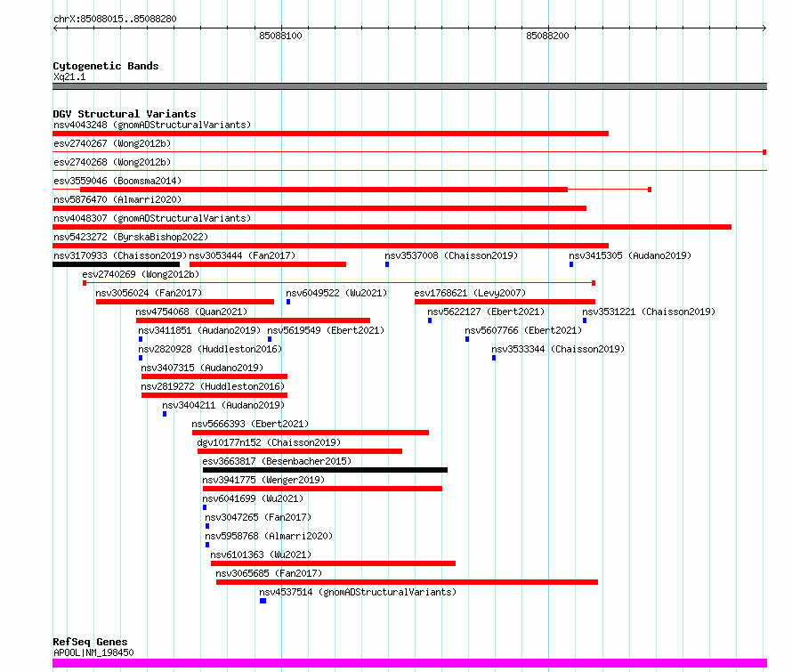792x672 pixels.
Task: Click the blue nsv6041699 (Wu2021) marker
Action: point(205,507)
